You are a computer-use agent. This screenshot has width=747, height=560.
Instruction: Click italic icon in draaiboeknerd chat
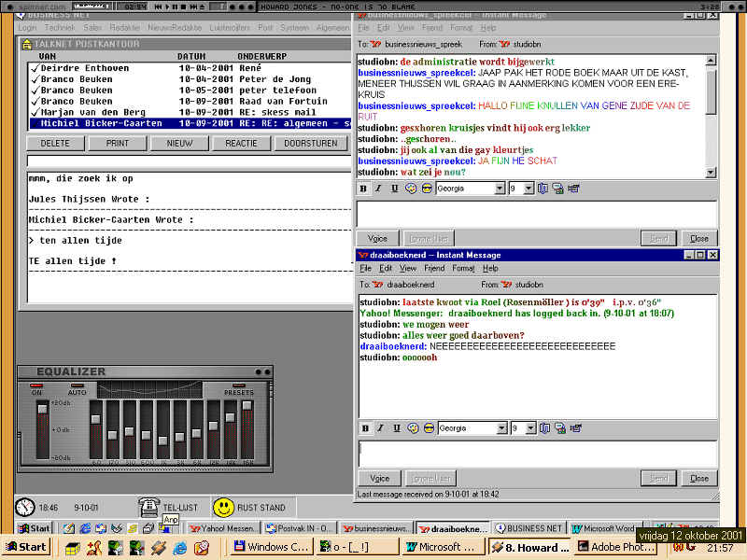click(x=380, y=428)
